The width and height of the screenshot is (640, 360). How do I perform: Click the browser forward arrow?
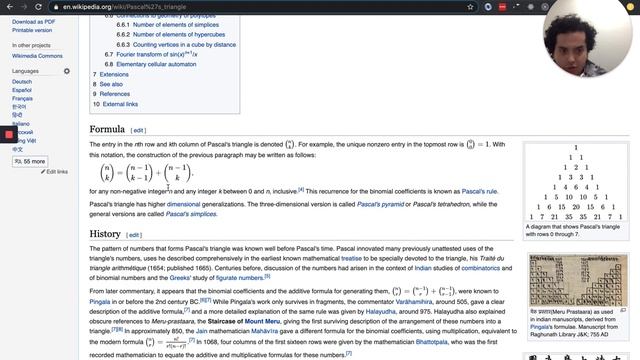coord(24,7)
